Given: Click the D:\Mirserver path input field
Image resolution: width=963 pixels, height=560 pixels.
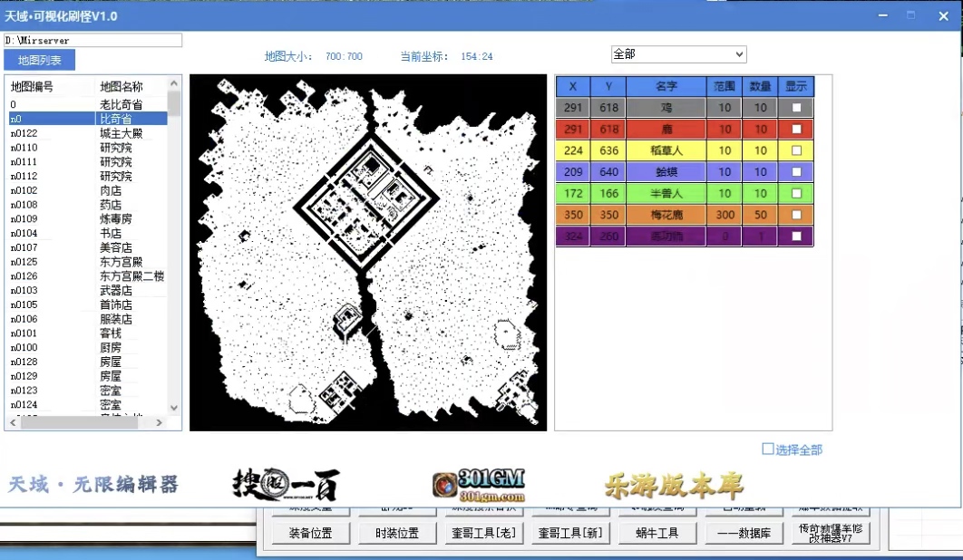Looking at the screenshot, I should (x=92, y=41).
